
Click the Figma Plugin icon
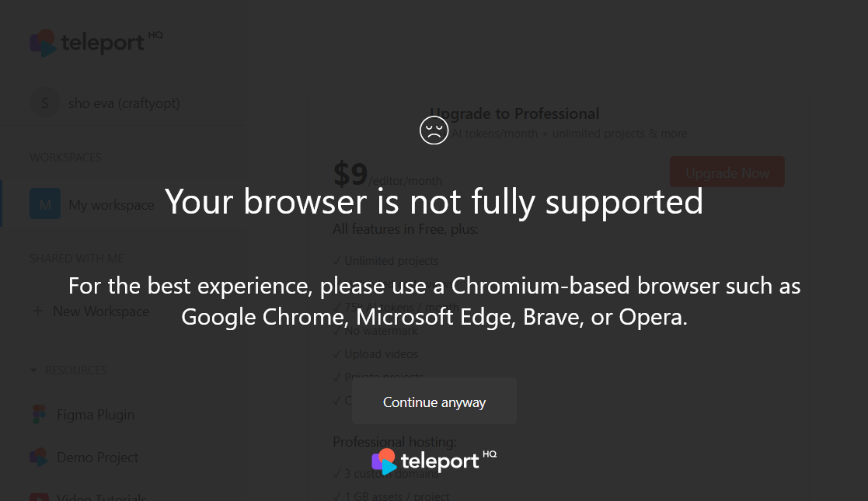pos(39,415)
